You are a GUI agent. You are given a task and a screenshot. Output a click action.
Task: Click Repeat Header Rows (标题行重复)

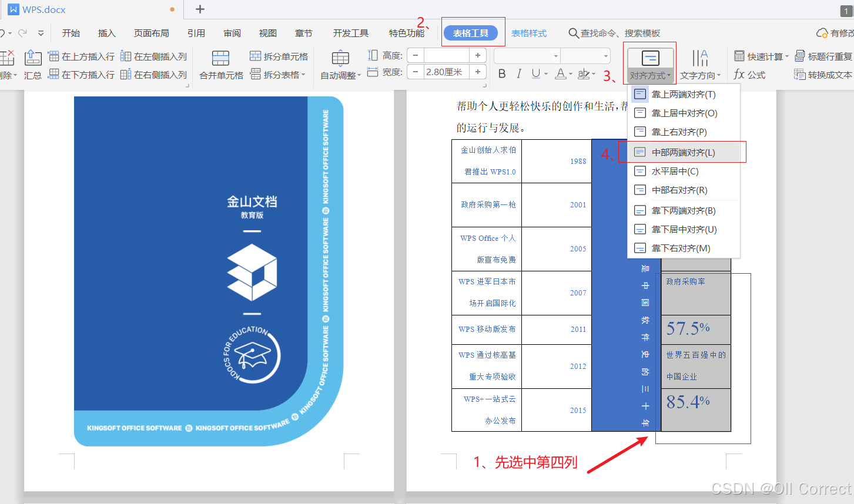(823, 56)
